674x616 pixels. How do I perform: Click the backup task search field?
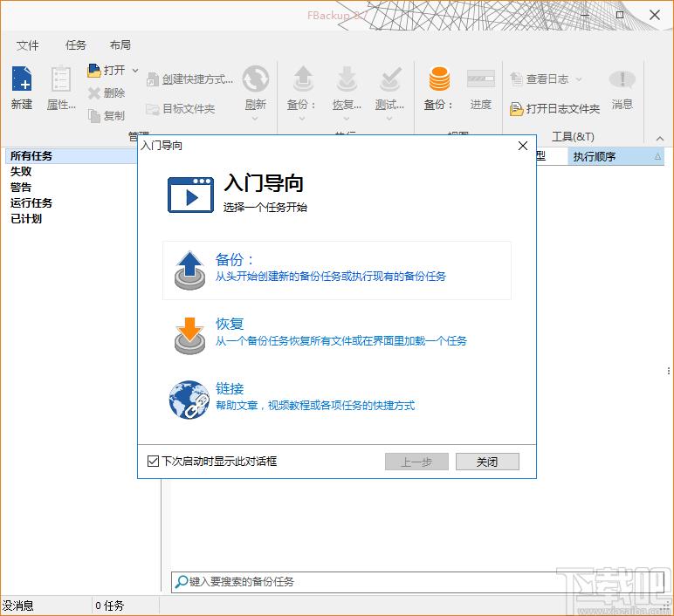(x=367, y=581)
